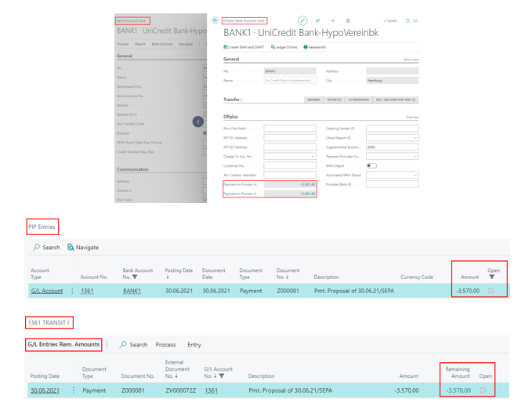Click the delete trash icon

click(x=348, y=21)
